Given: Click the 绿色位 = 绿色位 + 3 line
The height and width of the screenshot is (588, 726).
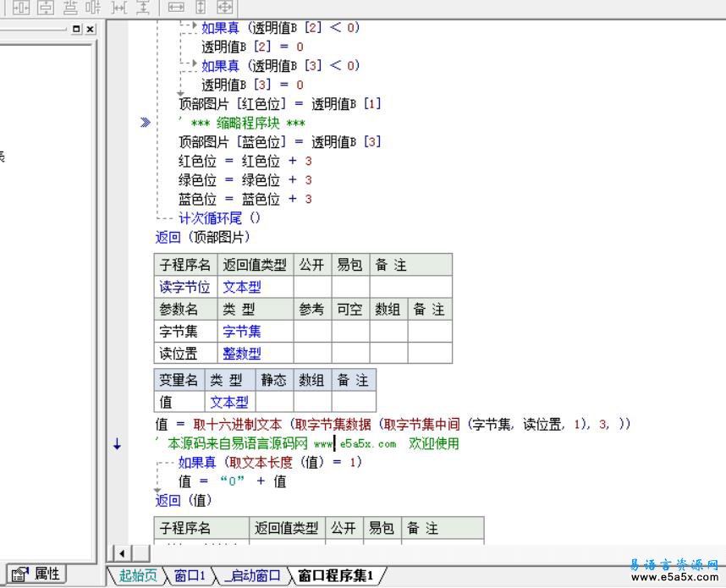Looking at the screenshot, I should (x=245, y=180).
